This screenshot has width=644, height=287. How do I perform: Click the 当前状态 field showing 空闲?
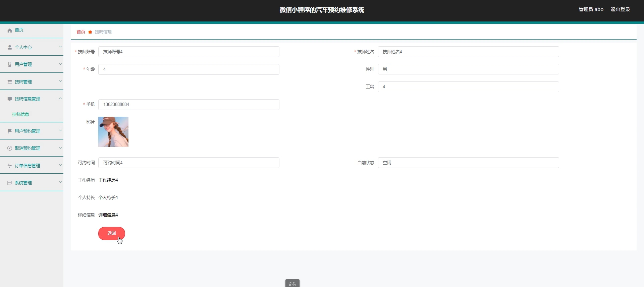click(x=468, y=163)
